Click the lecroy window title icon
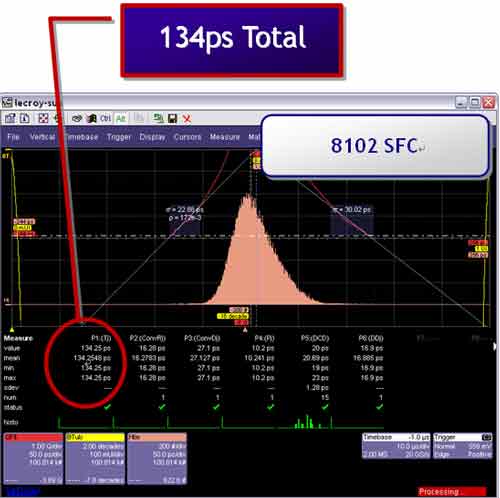This screenshot has height=498, width=500. 7,102
